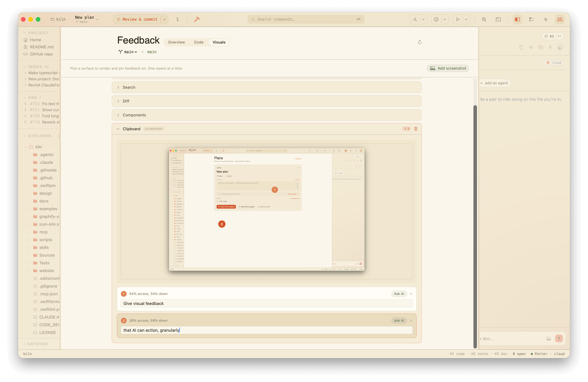Select the Visuals tab

(x=219, y=42)
